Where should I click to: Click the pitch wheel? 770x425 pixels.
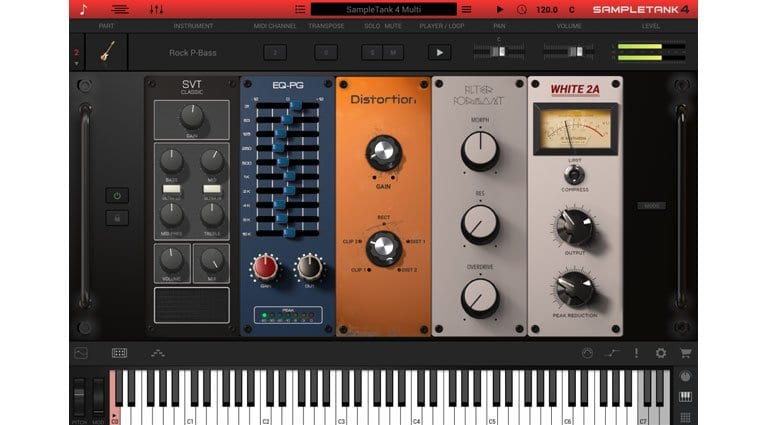[79, 397]
